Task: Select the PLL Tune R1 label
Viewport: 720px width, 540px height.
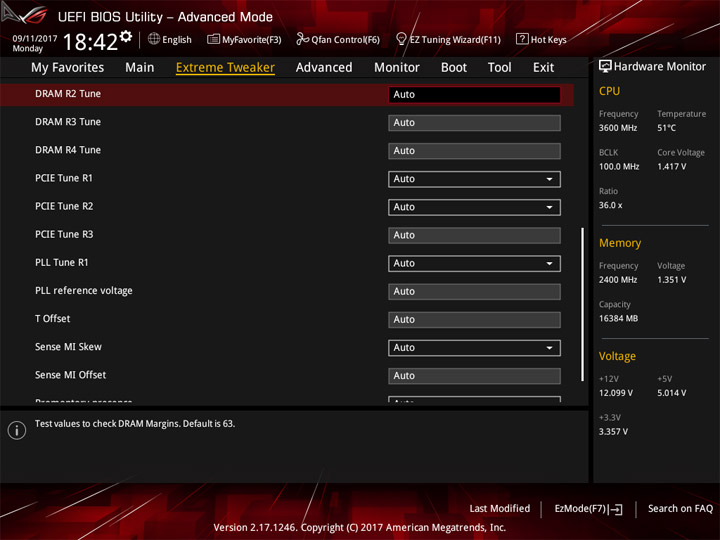Action: tap(62, 263)
